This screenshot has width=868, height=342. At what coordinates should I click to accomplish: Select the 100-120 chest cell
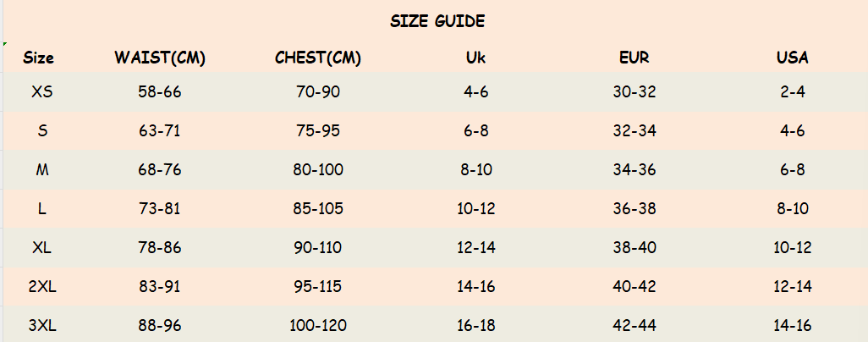click(x=318, y=325)
